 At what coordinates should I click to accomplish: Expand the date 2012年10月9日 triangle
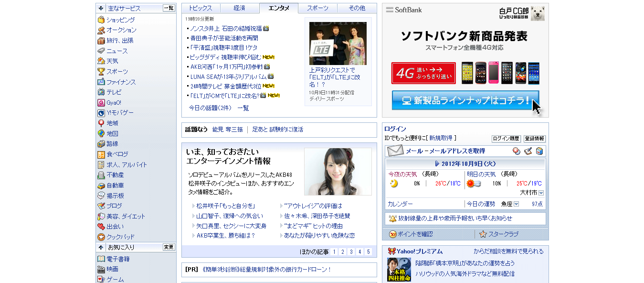(x=437, y=163)
